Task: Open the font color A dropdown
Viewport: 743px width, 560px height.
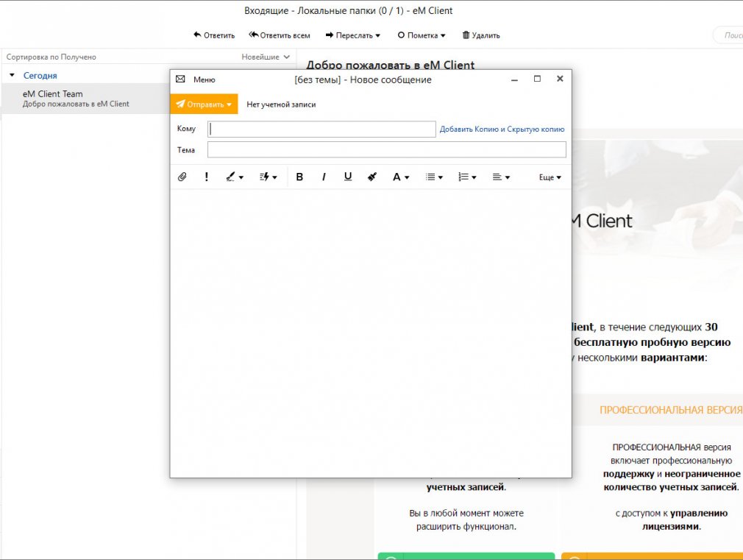Action: click(401, 177)
